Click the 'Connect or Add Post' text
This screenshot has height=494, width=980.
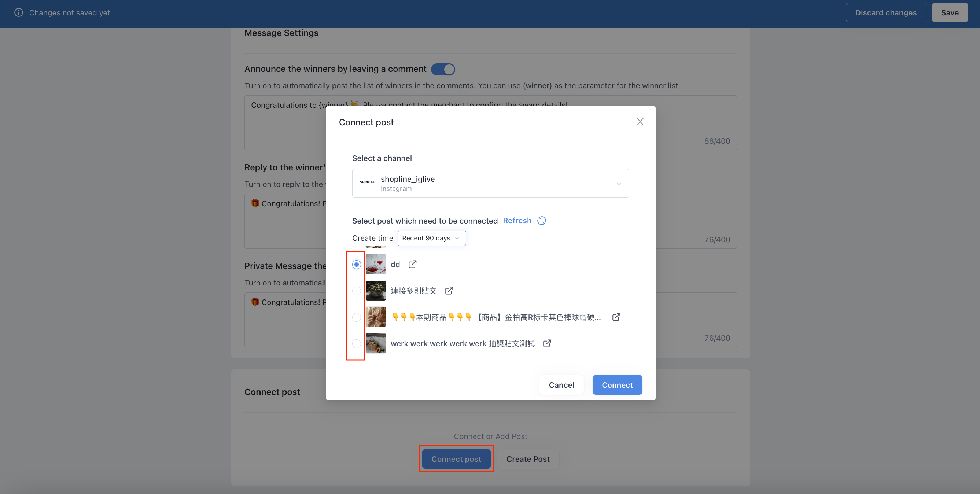coord(490,436)
